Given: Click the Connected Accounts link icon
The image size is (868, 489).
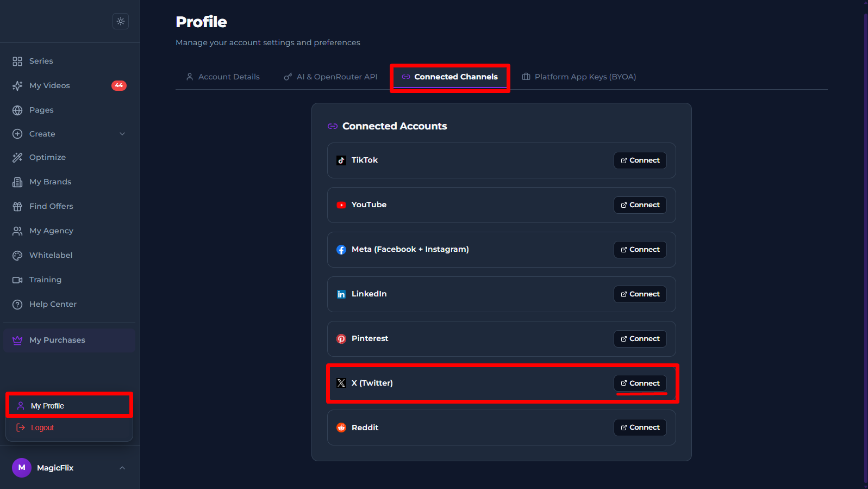Looking at the screenshot, I should [x=333, y=126].
